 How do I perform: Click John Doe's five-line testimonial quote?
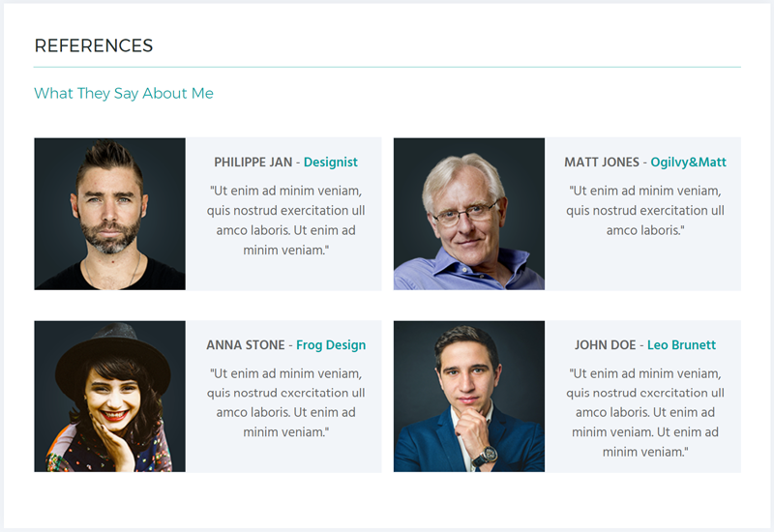point(644,413)
